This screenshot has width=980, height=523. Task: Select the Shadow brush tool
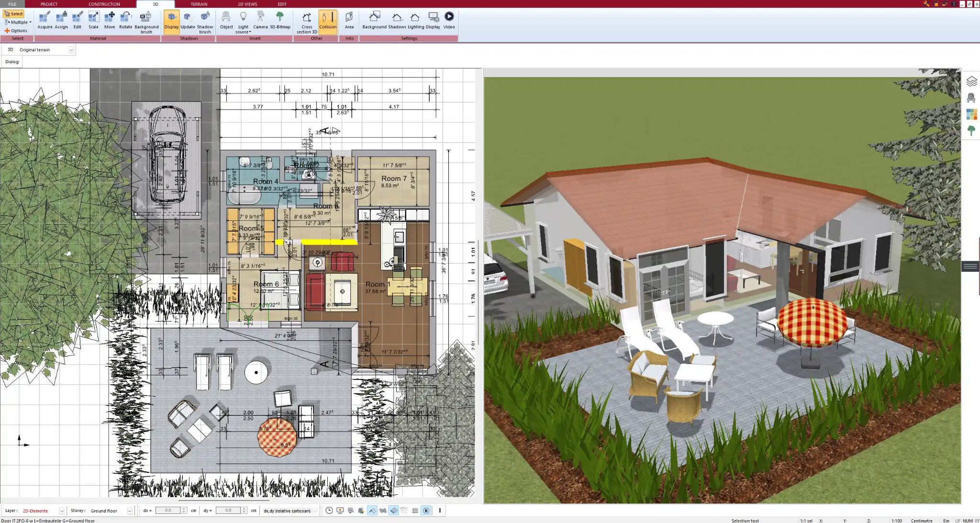(205, 19)
